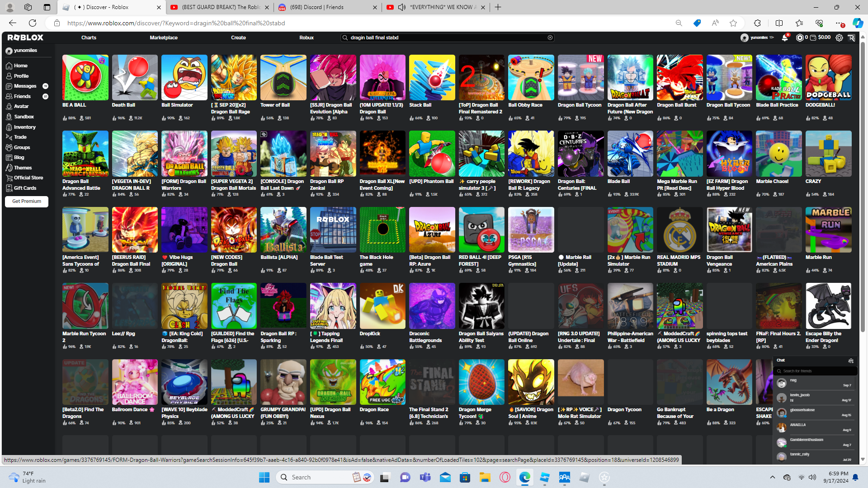Show hidden system tray icons

(x=772, y=477)
